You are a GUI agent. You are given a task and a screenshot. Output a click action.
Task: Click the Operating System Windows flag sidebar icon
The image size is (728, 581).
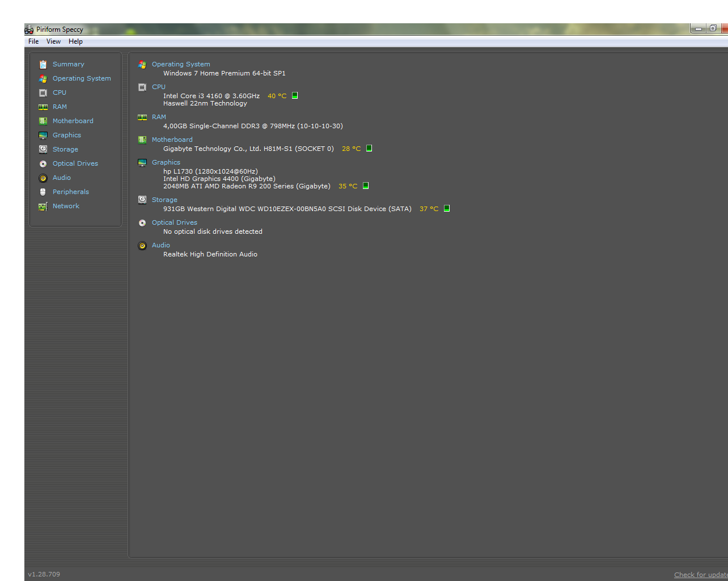pos(43,78)
